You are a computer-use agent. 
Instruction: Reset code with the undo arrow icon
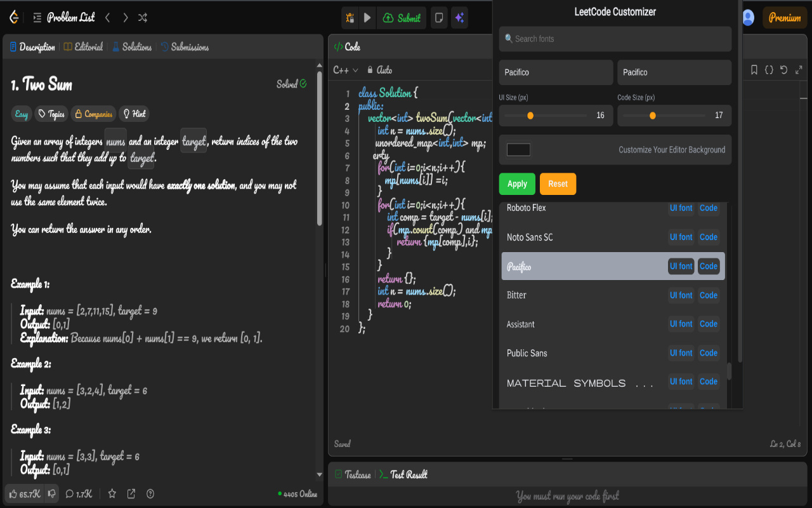click(x=784, y=70)
